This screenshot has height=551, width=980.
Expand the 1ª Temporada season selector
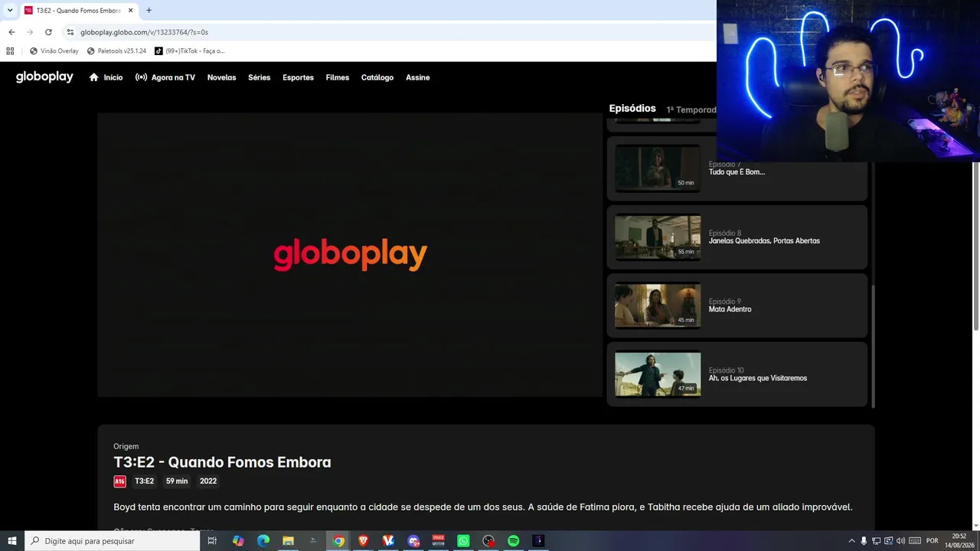point(691,109)
